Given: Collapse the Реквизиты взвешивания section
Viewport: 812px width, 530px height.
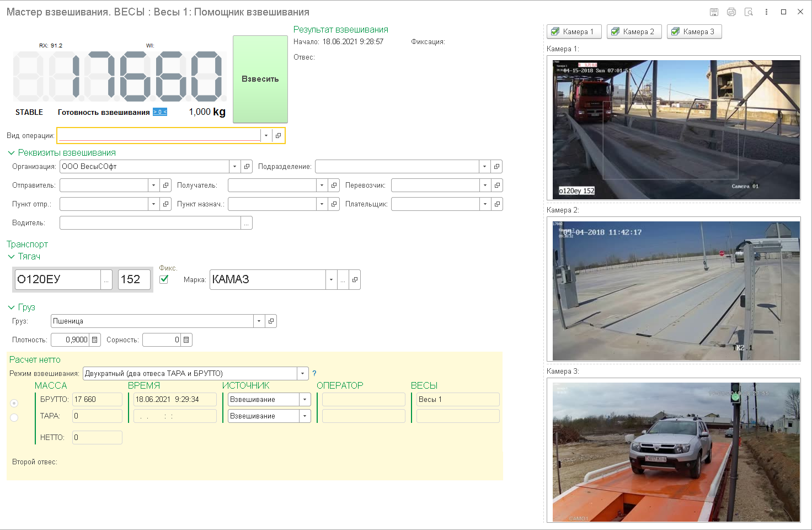Looking at the screenshot, I should pyautogui.click(x=11, y=153).
